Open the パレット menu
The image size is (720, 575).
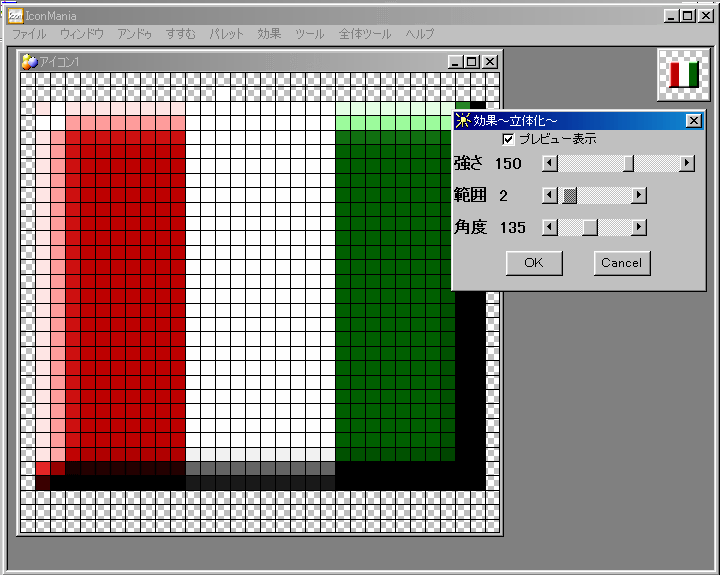pyautogui.click(x=226, y=34)
